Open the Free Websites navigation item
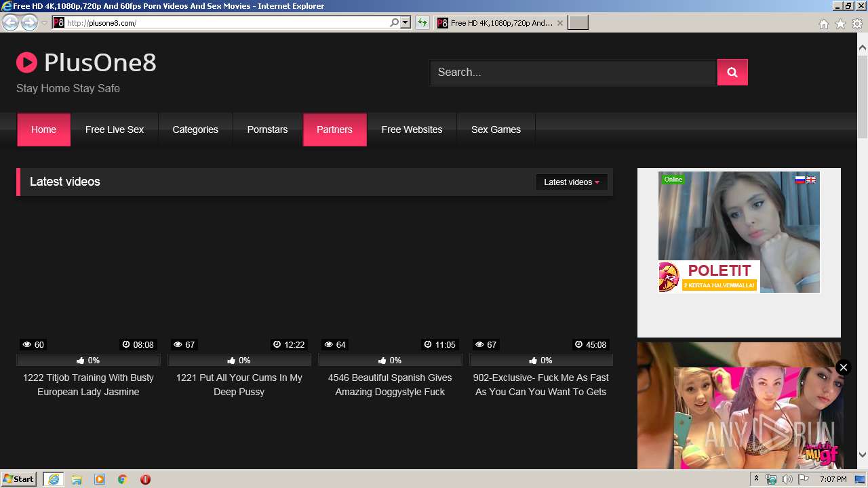868x488 pixels. [x=412, y=129]
